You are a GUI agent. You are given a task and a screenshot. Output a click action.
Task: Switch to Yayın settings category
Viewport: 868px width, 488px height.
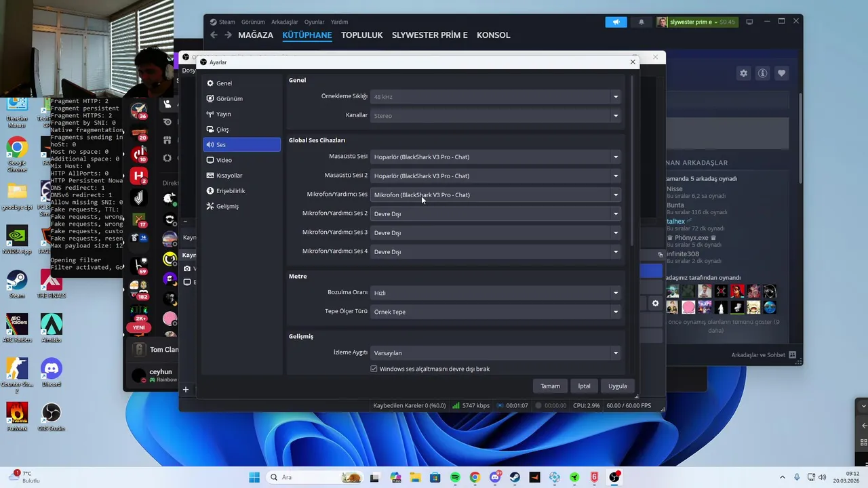click(241, 114)
